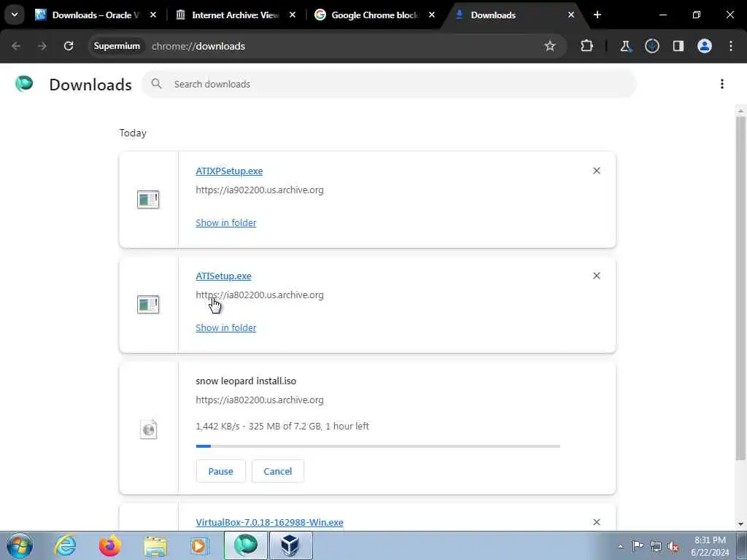Open the browser three-dot menu
This screenshot has width=747, height=560.
tap(731, 46)
